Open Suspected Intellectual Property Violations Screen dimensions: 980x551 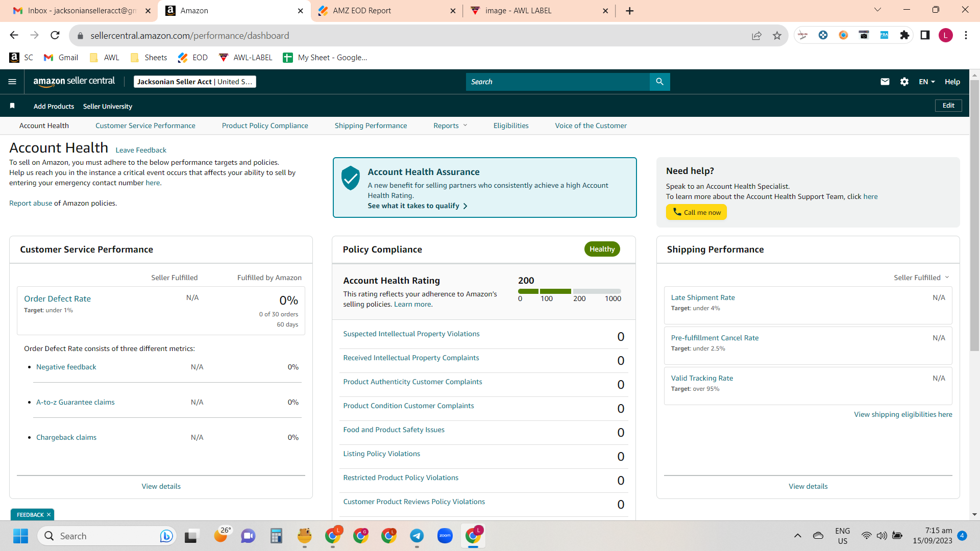pyautogui.click(x=411, y=334)
